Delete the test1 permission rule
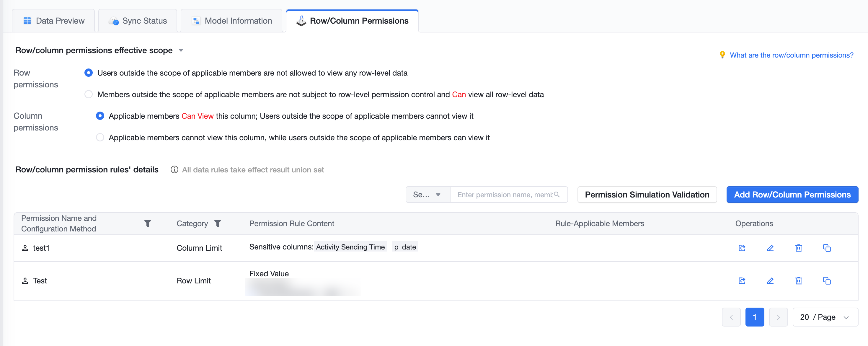Viewport: 868px width, 346px height. (x=798, y=248)
